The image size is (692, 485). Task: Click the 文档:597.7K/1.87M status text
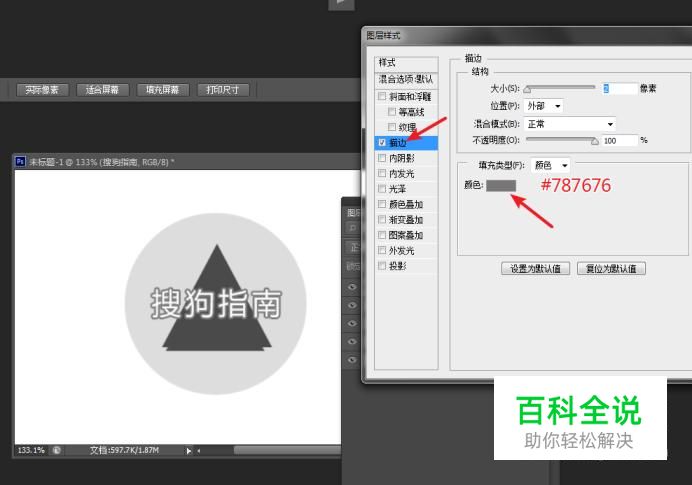124,450
